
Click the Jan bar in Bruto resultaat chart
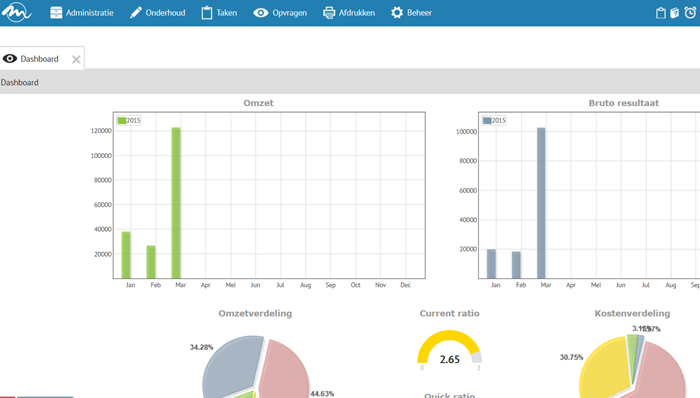coord(491,264)
